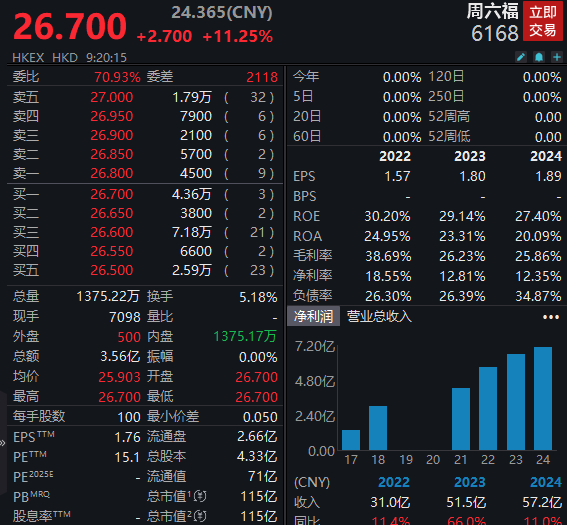Click the 外盘 value 500
Viewport: 567px width, 525px height.
pyautogui.click(x=129, y=337)
